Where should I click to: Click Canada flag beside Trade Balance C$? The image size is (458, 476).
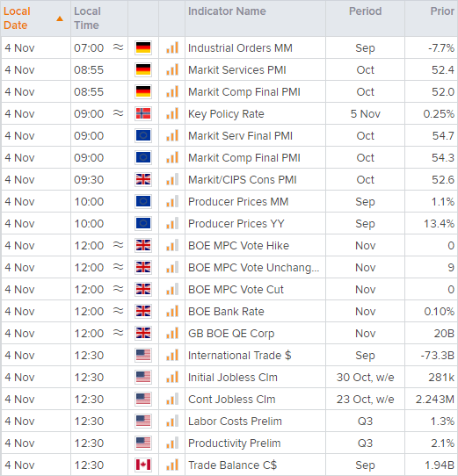tap(143, 465)
